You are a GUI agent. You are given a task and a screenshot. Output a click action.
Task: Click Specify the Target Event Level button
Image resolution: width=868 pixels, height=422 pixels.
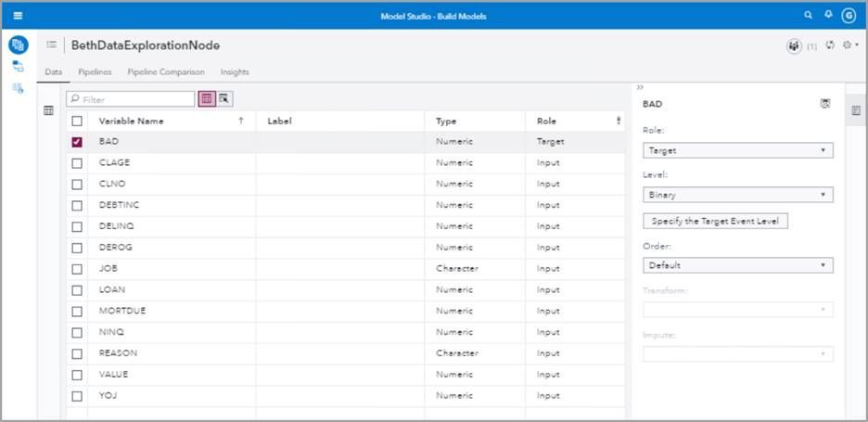tap(715, 221)
